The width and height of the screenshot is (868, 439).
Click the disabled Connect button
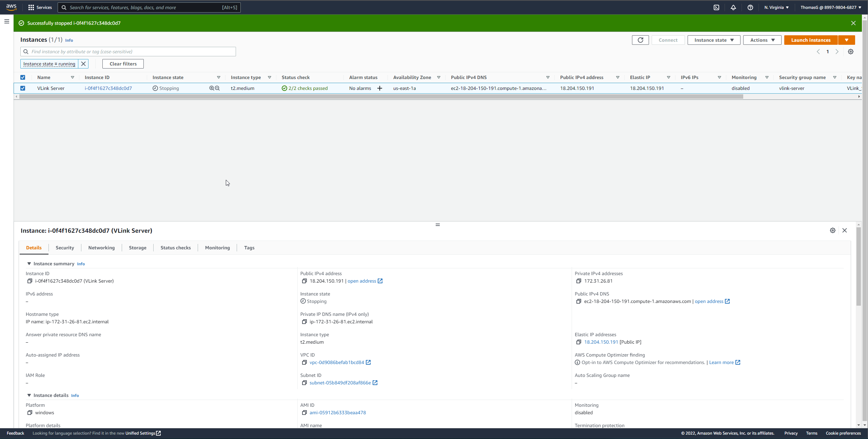coord(668,40)
